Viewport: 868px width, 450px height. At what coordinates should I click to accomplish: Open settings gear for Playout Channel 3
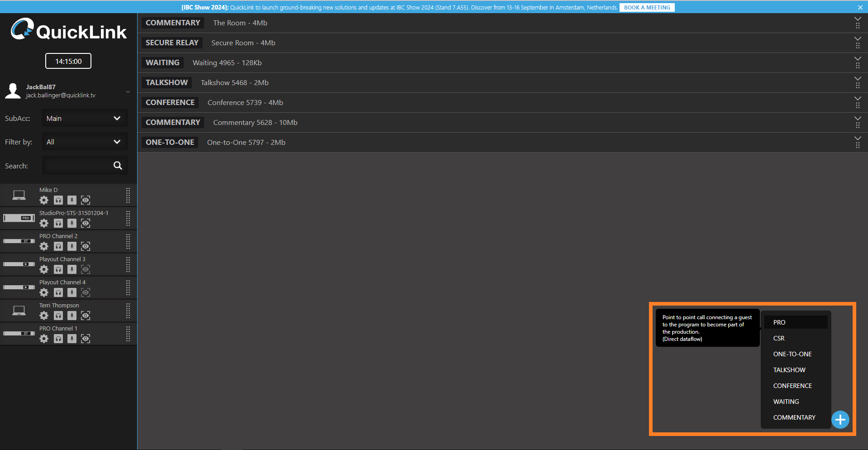pyautogui.click(x=44, y=269)
